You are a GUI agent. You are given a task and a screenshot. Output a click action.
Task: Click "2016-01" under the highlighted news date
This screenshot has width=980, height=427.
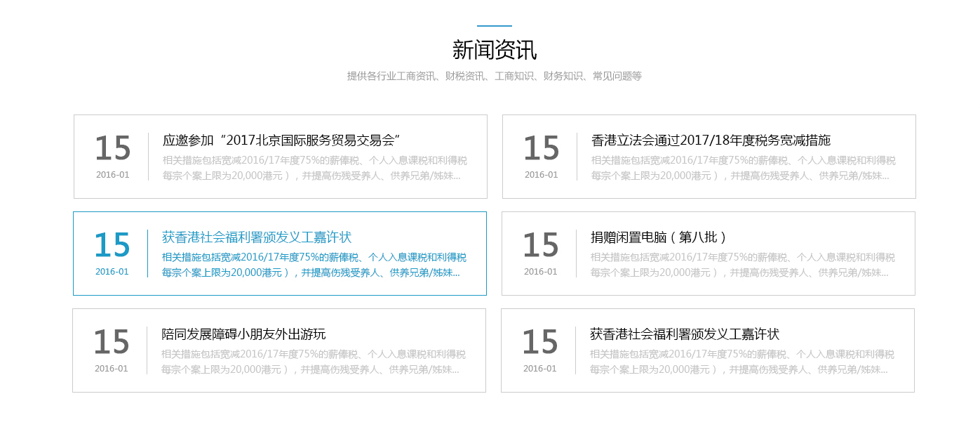(112, 270)
